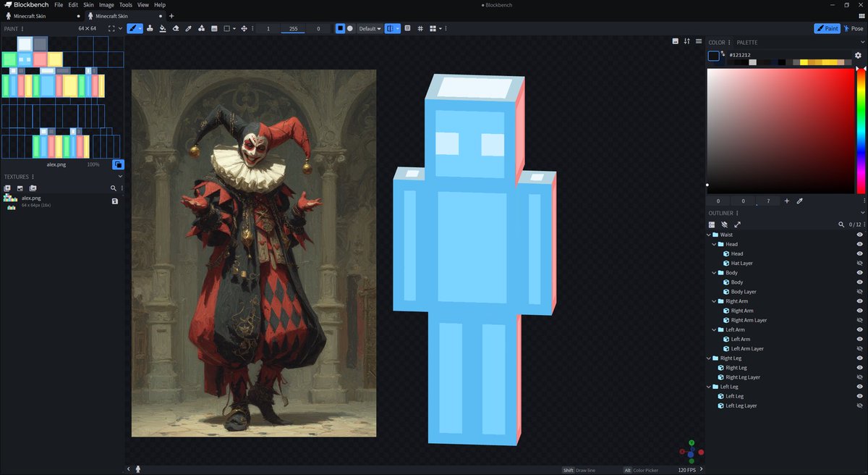Create a new texture
The width and height of the screenshot is (868, 475).
pyautogui.click(x=7, y=188)
